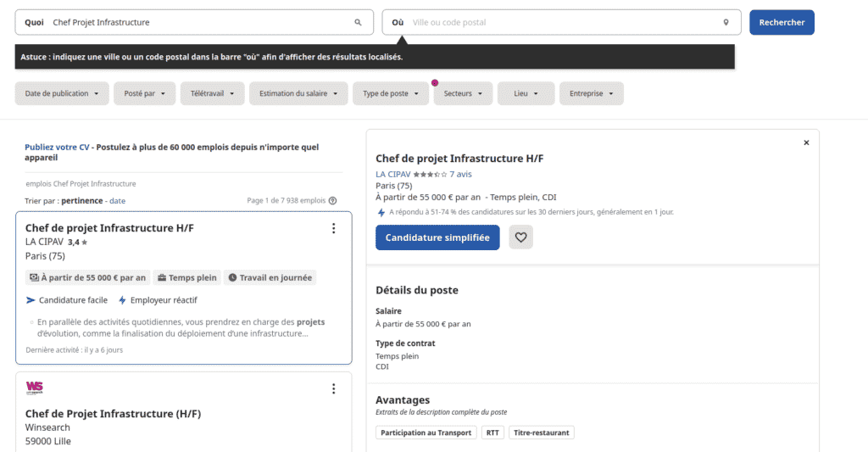868x452 pixels.
Task: Open Winsearch Chef de Projet Infrastructure (H/F) title
Action: [113, 414]
